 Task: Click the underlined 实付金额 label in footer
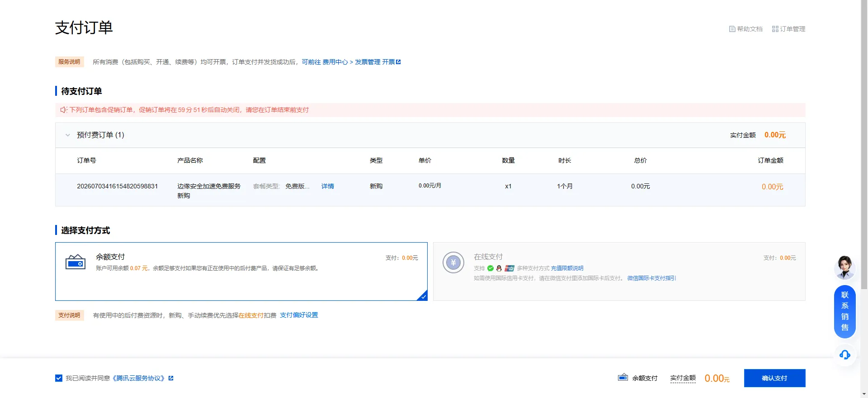pyautogui.click(x=683, y=378)
